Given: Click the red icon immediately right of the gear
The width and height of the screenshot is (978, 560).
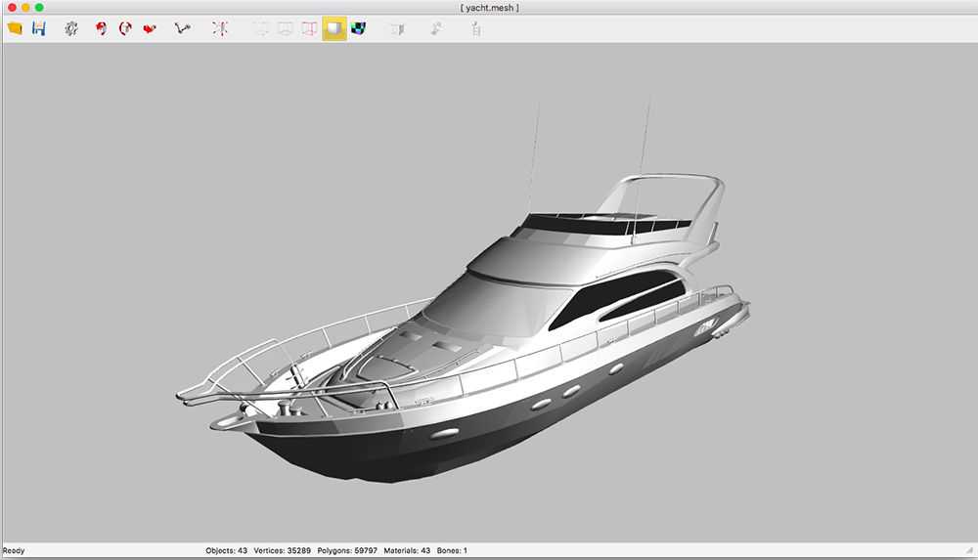Looking at the screenshot, I should pos(100,29).
